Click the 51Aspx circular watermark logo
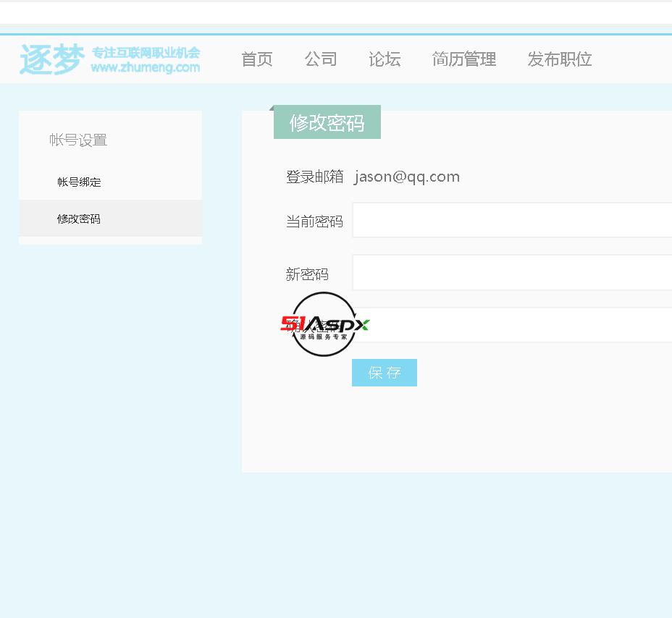Viewport: 672px width, 618px height. (x=324, y=324)
